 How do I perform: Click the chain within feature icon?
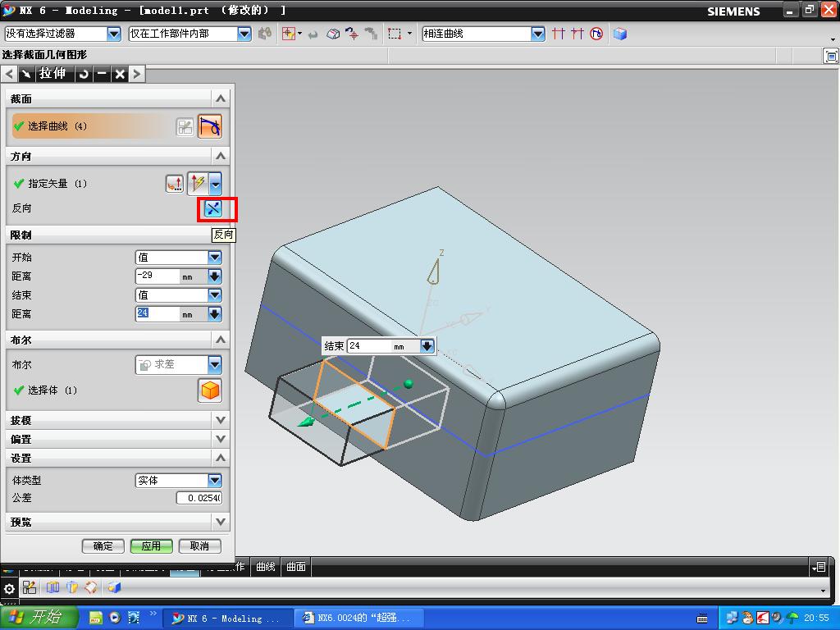click(x=596, y=34)
